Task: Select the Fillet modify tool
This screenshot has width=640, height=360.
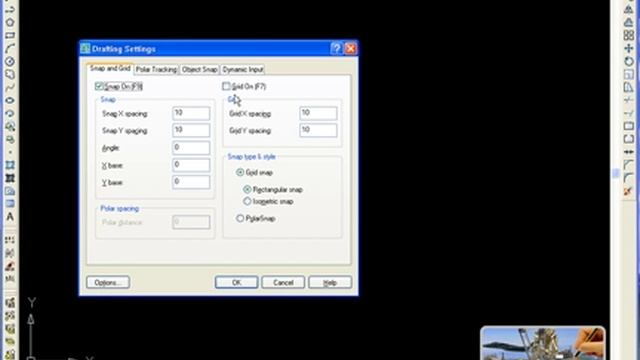Action: click(629, 178)
